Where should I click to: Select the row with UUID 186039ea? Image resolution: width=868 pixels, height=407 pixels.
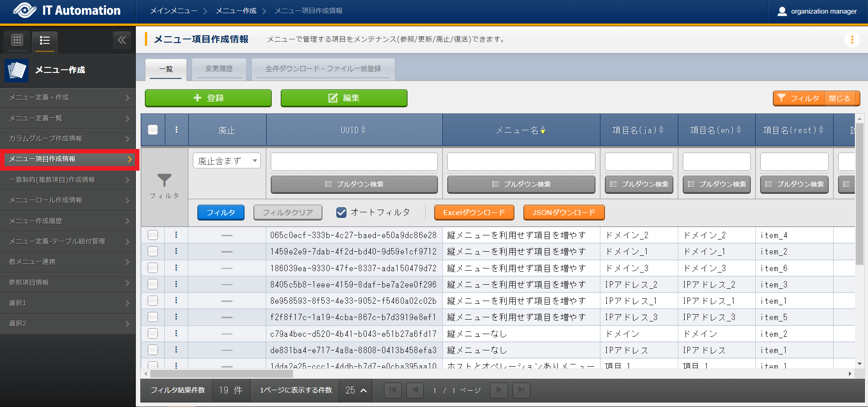(153, 268)
